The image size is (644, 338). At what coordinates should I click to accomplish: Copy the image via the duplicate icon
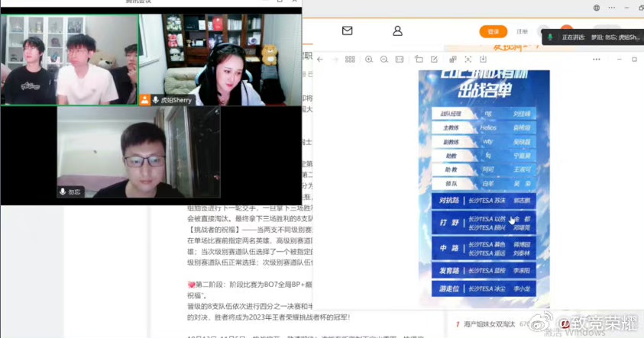point(452,60)
